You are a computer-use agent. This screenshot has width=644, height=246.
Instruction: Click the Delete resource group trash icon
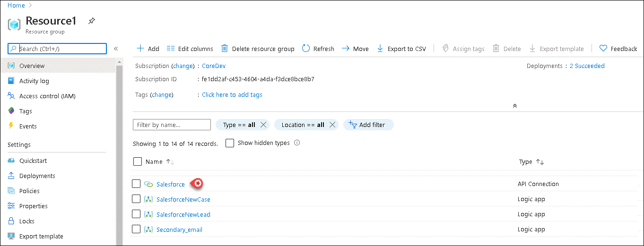pos(225,49)
